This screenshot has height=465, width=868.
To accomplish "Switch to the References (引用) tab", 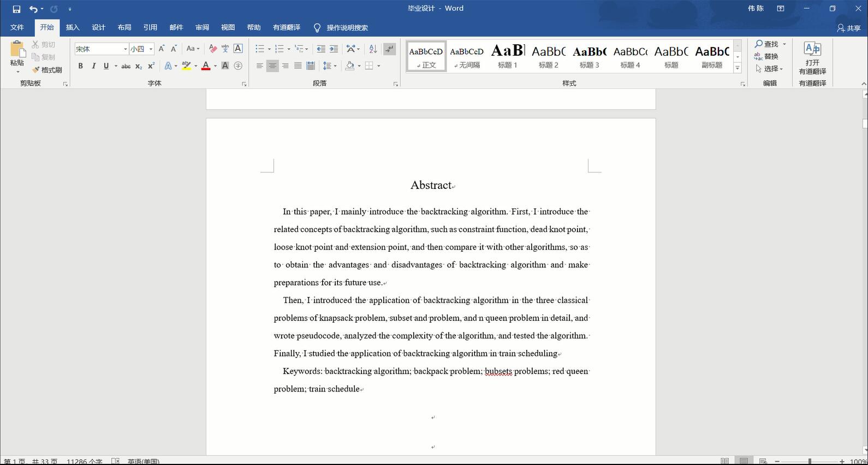I will [x=150, y=27].
